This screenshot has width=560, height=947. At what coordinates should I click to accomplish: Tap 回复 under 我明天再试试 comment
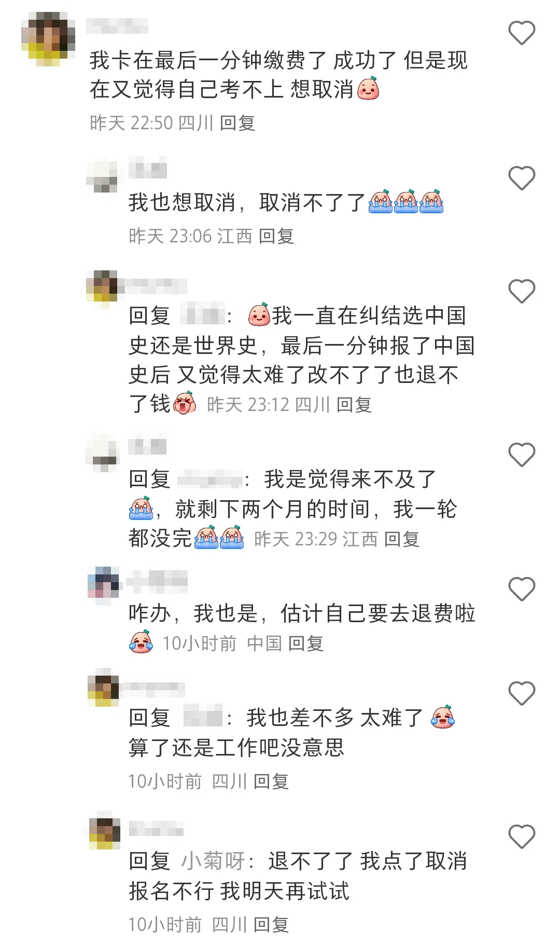click(x=271, y=925)
